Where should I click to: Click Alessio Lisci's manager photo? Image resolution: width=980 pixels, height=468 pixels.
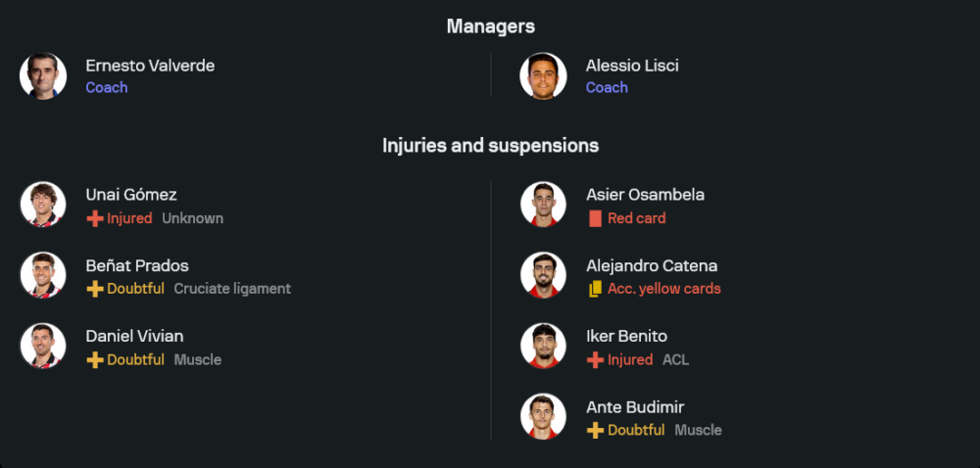[x=543, y=76]
